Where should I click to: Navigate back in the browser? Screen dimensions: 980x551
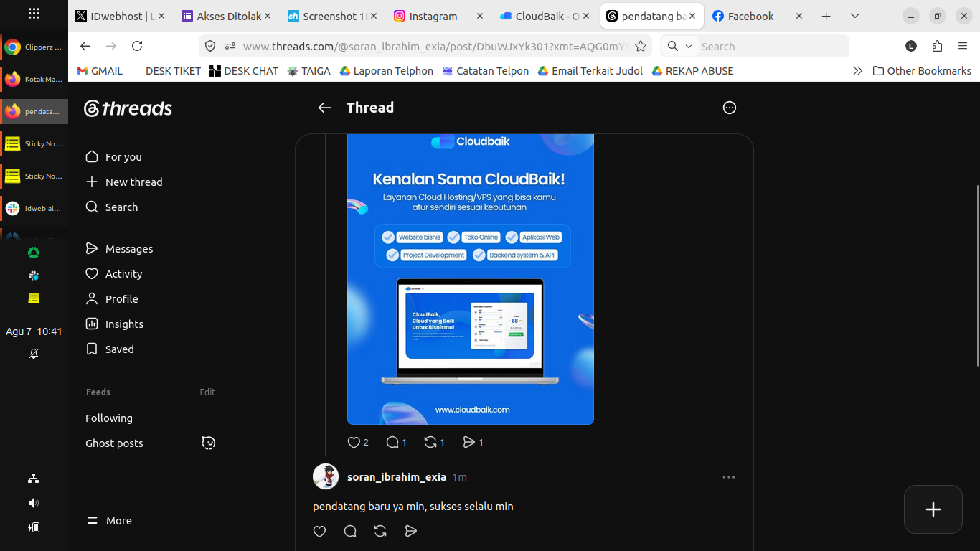pos(85,46)
